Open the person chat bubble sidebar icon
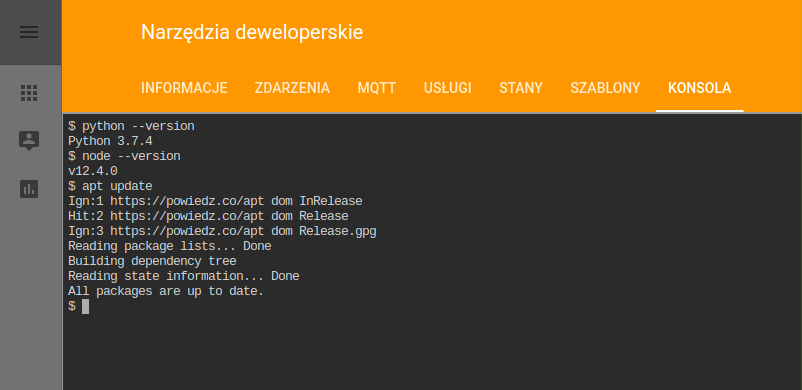 pos(29,141)
